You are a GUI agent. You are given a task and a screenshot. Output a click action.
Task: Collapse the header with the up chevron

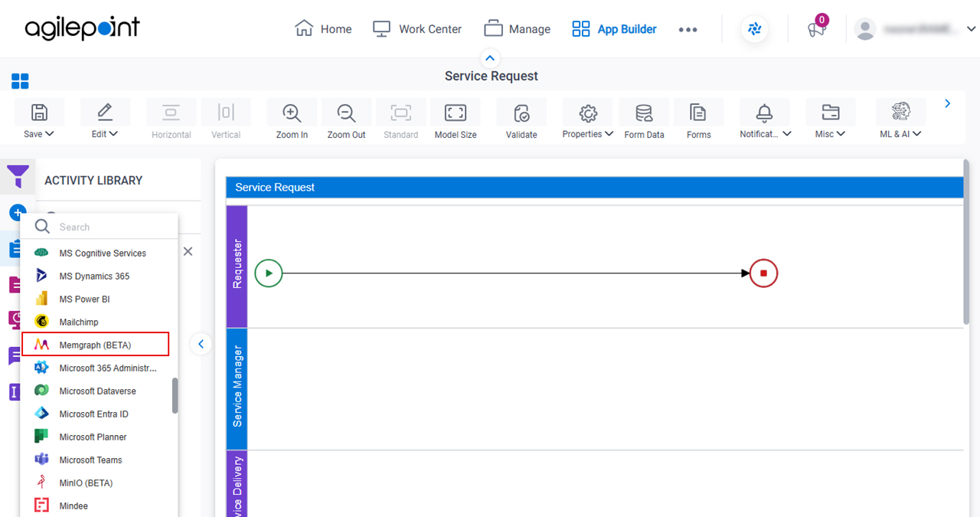490,58
